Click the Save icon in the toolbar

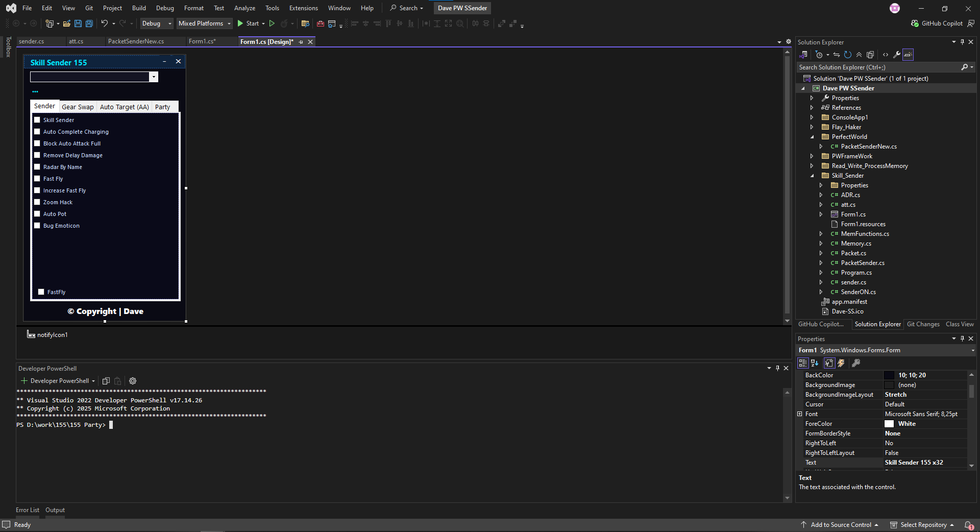click(x=78, y=23)
